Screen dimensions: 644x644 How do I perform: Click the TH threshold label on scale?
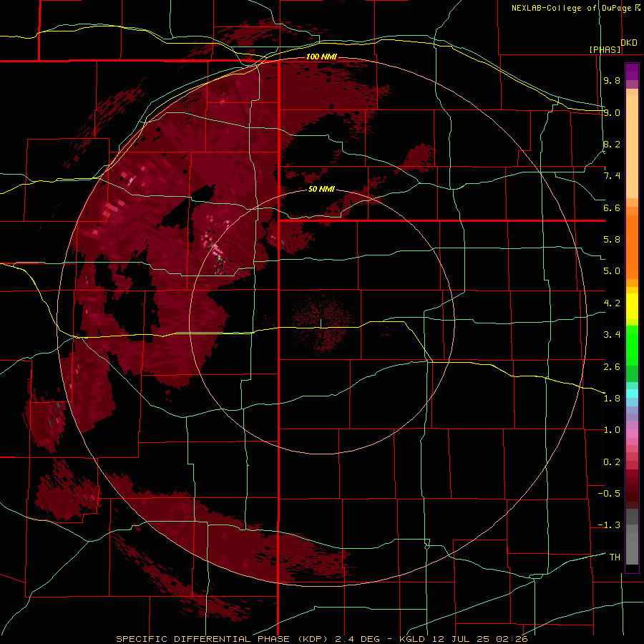615,557
